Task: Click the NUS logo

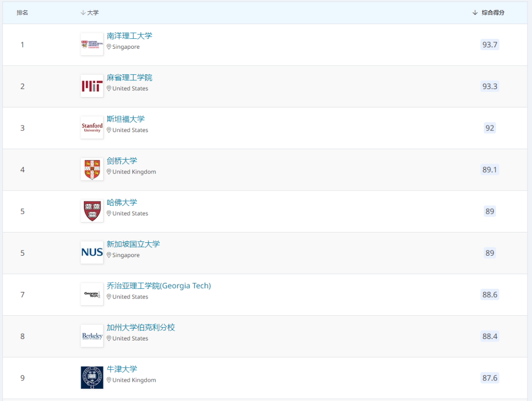Action: coord(92,252)
